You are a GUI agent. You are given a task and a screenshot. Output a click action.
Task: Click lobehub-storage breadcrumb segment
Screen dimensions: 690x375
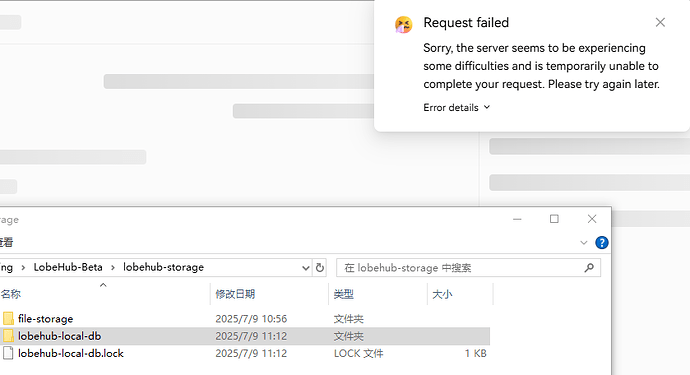[163, 267]
